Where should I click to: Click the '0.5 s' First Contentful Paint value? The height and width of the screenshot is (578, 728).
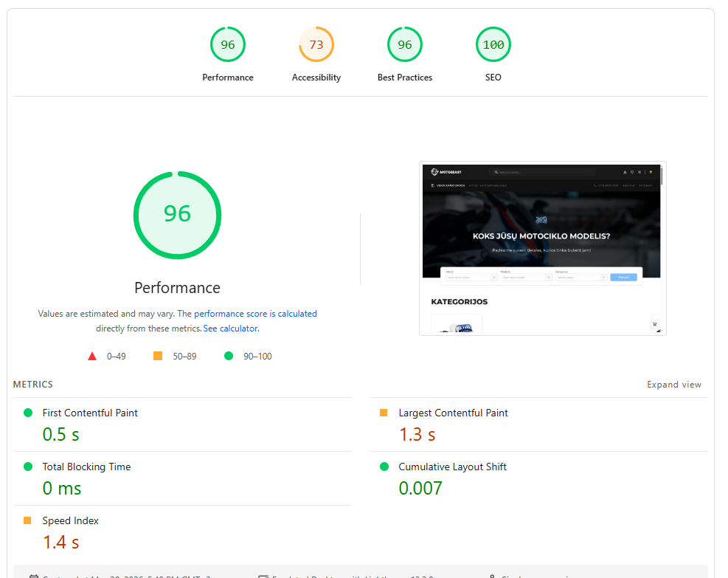pos(60,435)
